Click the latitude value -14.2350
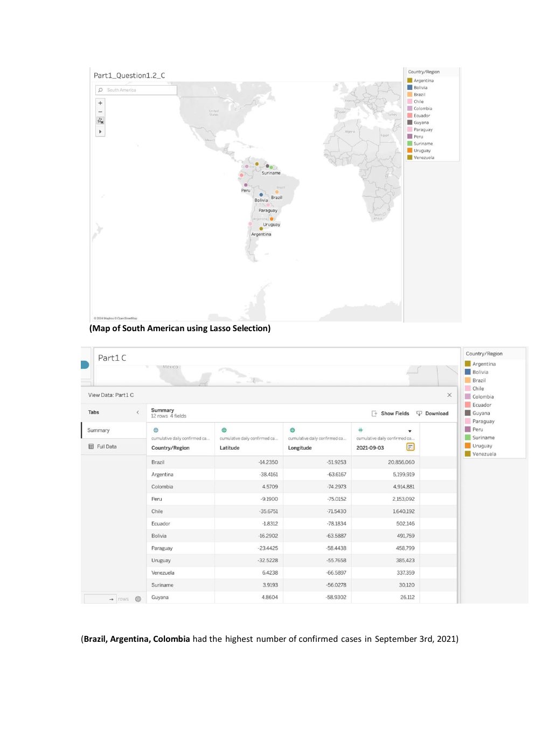The width and height of the screenshot is (535, 756). coord(268,462)
